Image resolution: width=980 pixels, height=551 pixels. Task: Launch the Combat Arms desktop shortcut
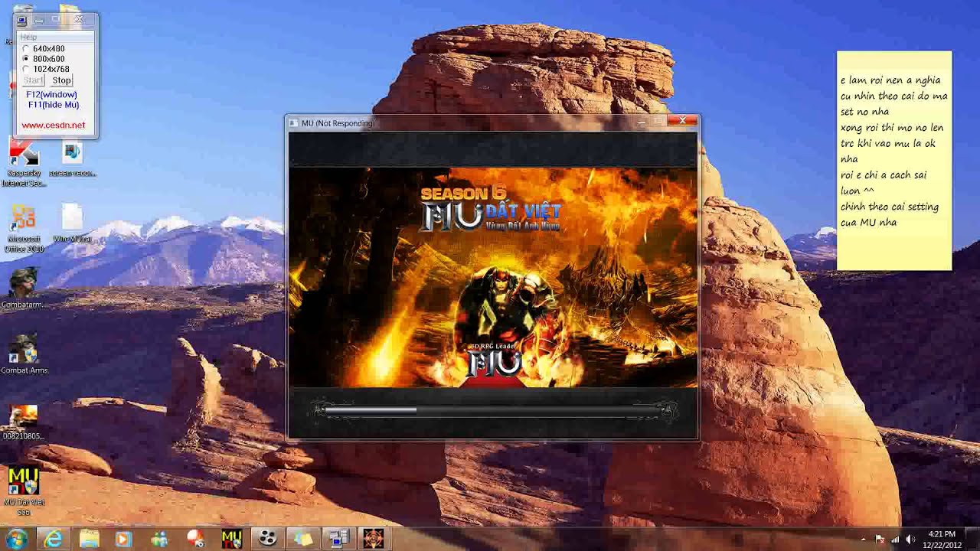point(24,354)
